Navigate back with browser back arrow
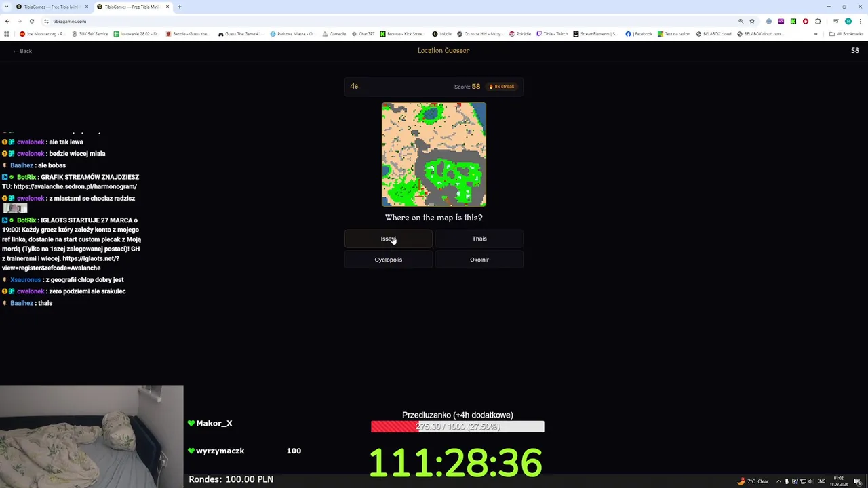 click(x=7, y=21)
